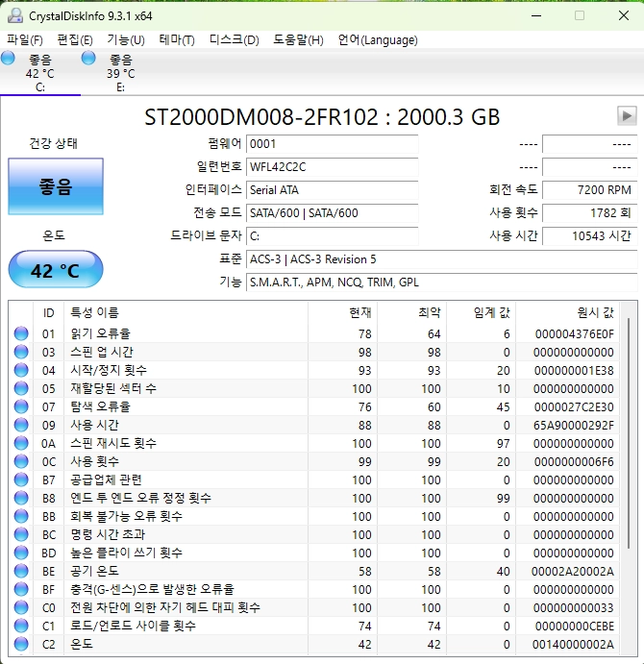Click raw value 0000027C2E30
Screen dimensions: 644x664
click(574, 407)
